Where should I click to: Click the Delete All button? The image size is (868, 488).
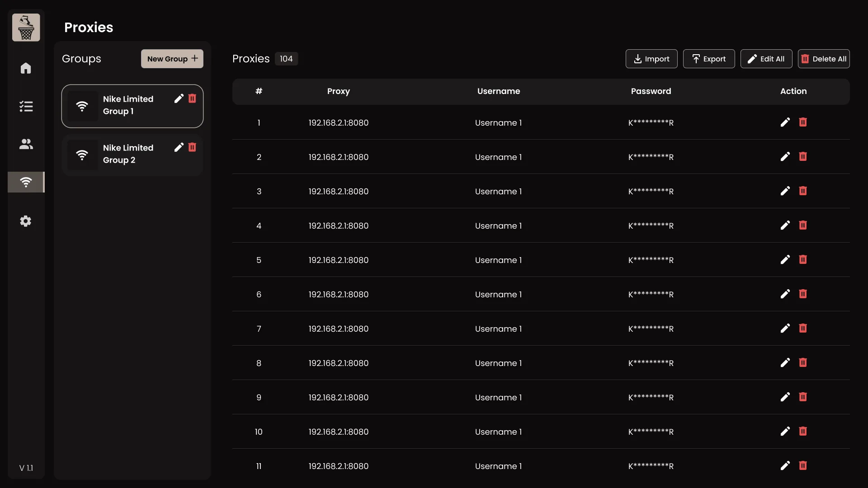pos(824,59)
